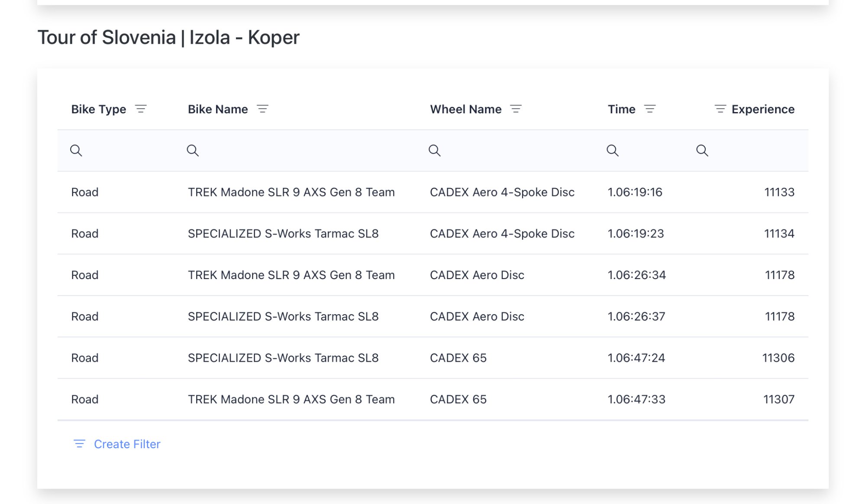The height and width of the screenshot is (504, 866).
Task: Select the row with experience 11306
Action: [778, 358]
